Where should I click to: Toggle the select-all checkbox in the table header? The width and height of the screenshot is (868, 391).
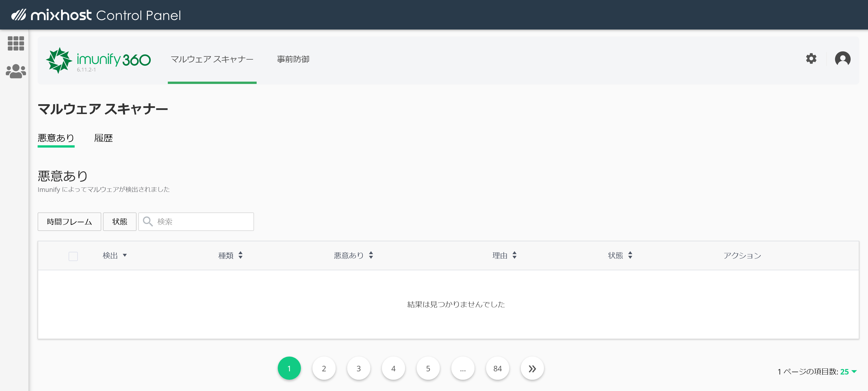click(x=73, y=256)
